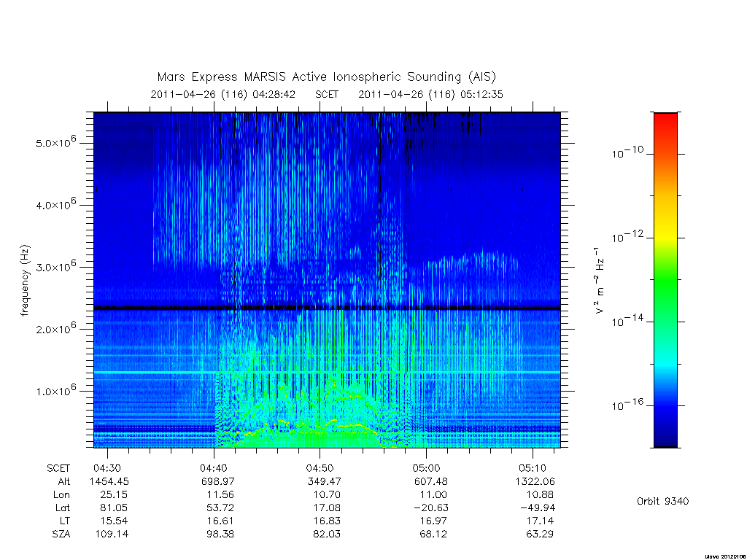Click the 'Orbit 9340' label
This screenshot has width=747, height=560.
pyautogui.click(x=662, y=501)
